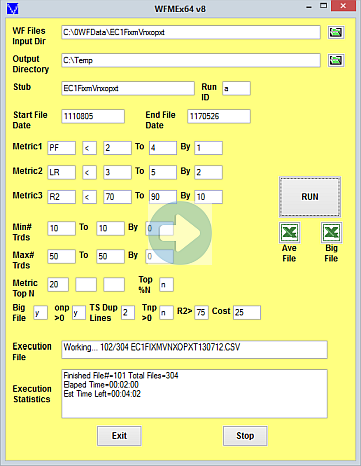This screenshot has width=361, height=466.
Task: Click Metric Top N first field 20
Action: [x=58, y=284]
